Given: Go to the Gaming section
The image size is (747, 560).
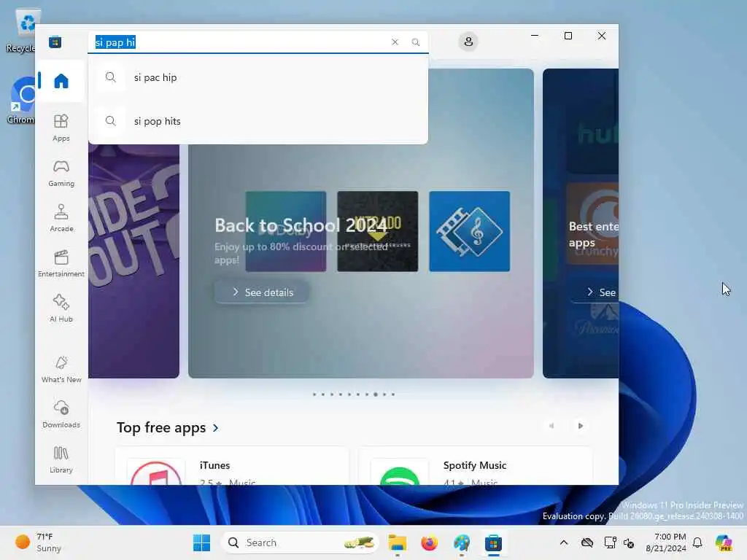Looking at the screenshot, I should coord(61,174).
